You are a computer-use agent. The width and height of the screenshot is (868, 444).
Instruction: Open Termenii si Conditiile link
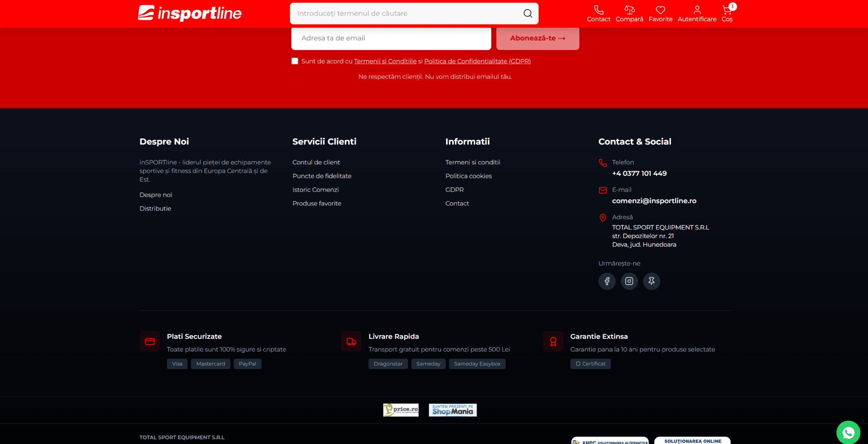click(x=385, y=61)
